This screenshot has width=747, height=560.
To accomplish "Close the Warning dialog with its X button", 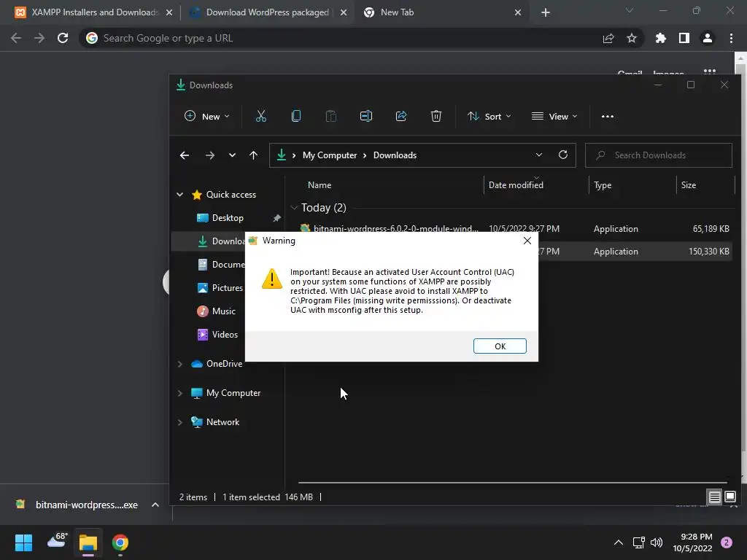I will (x=527, y=241).
